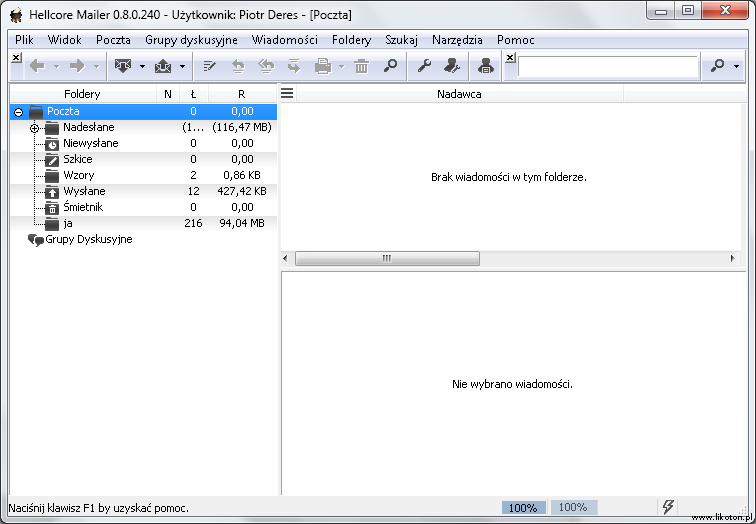The height and width of the screenshot is (524, 756).
Task: Click the message list scroll right arrow
Action: (x=733, y=258)
